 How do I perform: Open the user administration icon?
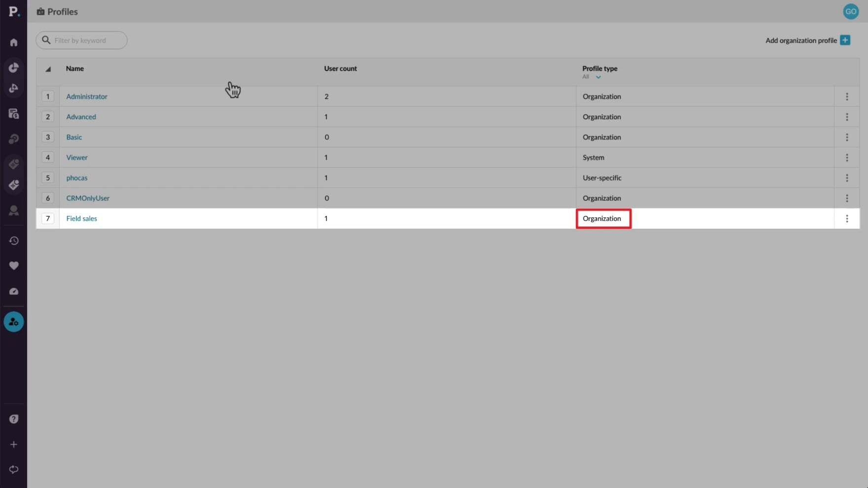(x=14, y=322)
